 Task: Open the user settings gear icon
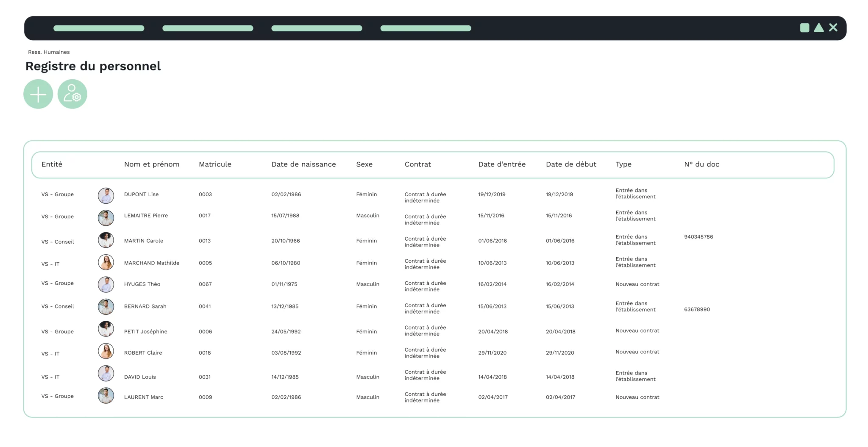pyautogui.click(x=72, y=94)
